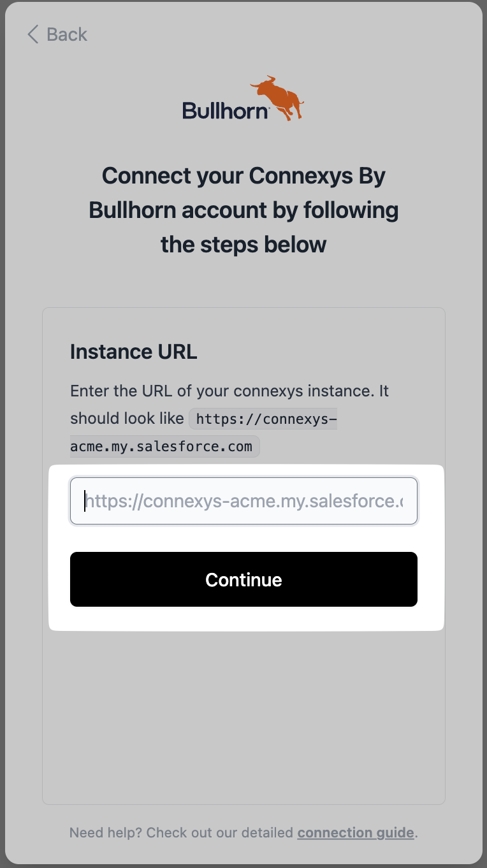Open the connection guide link
487x868 pixels.
click(356, 832)
